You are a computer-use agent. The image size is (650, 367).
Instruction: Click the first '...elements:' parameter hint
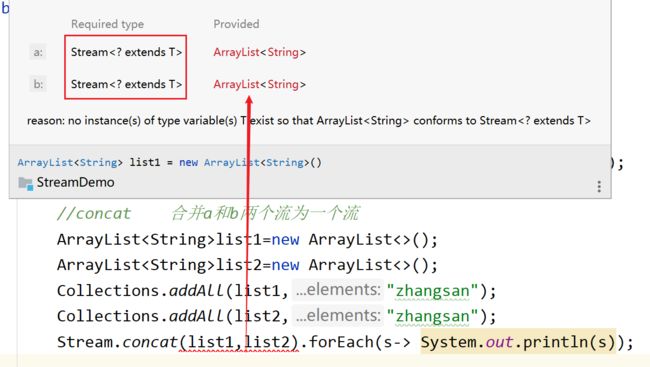pos(338,290)
